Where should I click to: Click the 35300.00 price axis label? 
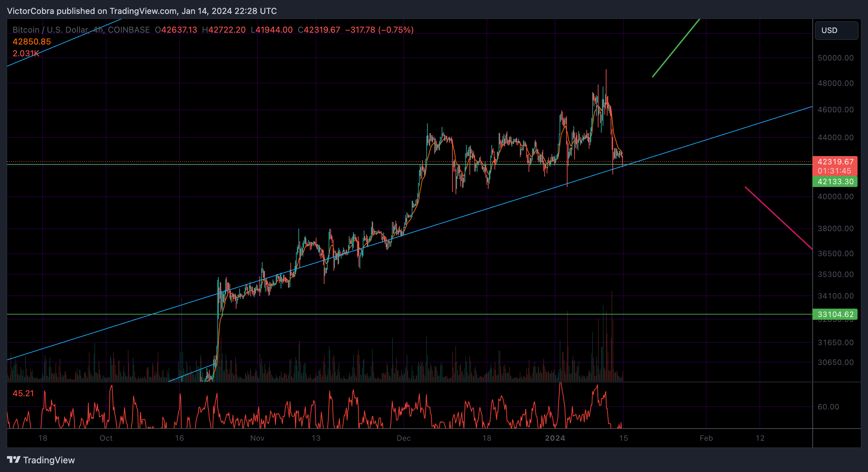pyautogui.click(x=835, y=275)
